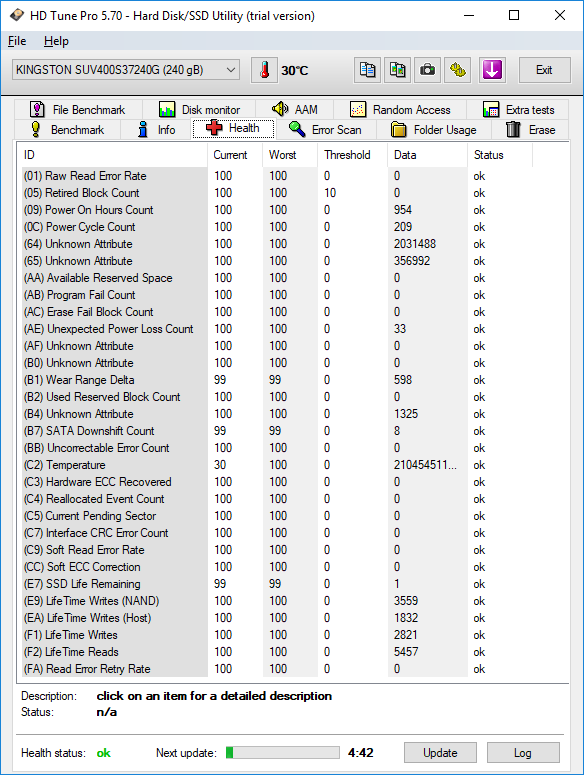Image resolution: width=584 pixels, height=775 pixels.
Task: Open the Folder Usage tab
Action: tap(434, 129)
